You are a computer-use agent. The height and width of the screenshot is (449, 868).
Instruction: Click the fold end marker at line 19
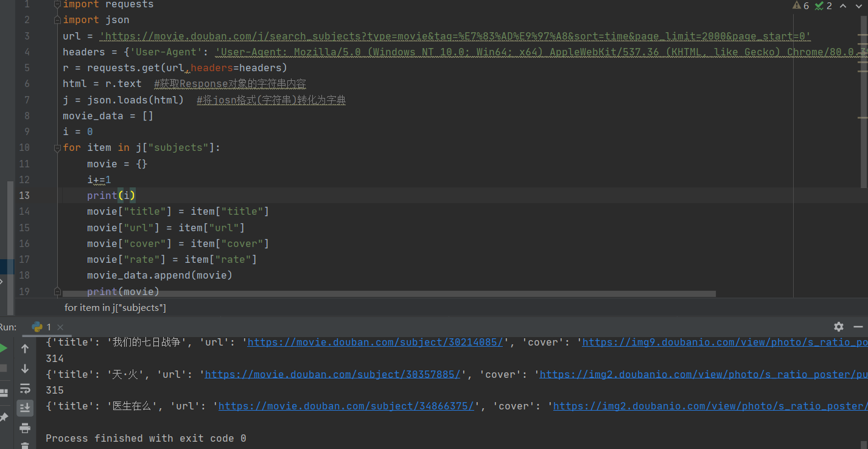click(57, 291)
